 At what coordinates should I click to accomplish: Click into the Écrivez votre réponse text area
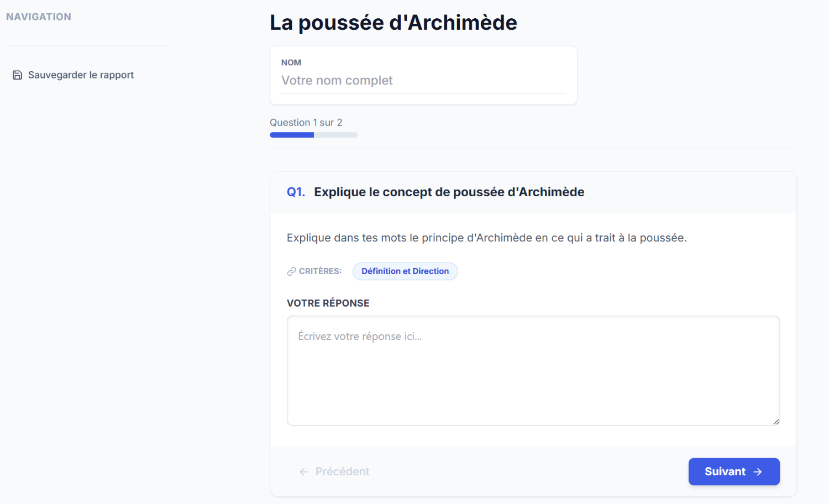[x=533, y=370]
